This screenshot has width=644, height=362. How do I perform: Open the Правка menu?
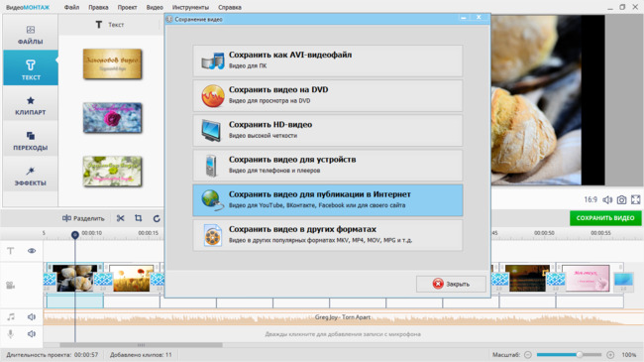point(98,7)
